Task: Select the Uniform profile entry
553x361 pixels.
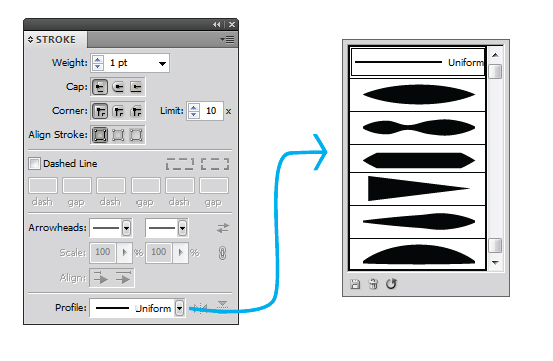Action: (418, 62)
